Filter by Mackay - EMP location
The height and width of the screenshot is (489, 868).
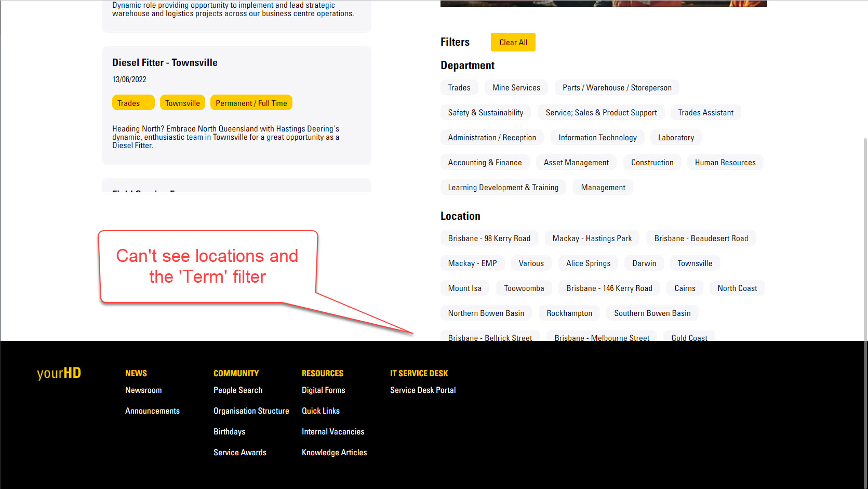coord(472,263)
